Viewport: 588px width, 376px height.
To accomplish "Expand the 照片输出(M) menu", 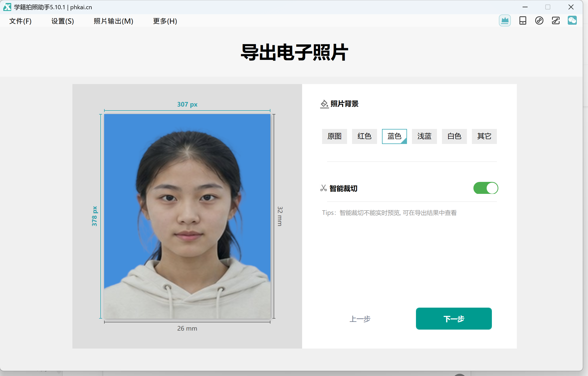I will click(x=113, y=21).
